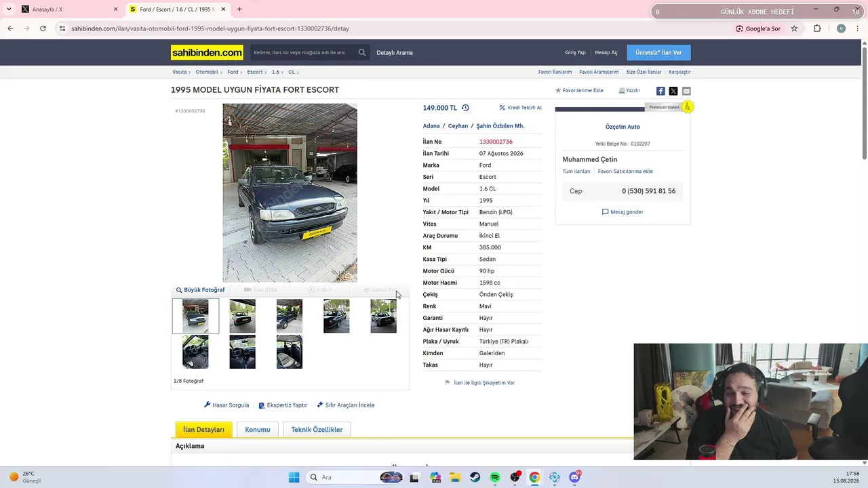Screen dimensions: 868x488
Task: Click the sahibinden.com logo
Action: coord(207,52)
